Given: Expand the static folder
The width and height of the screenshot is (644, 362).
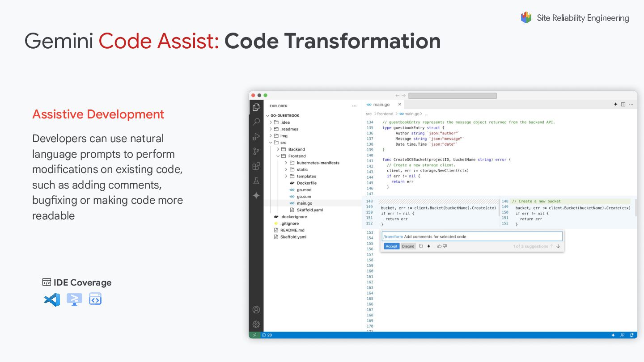Looking at the screenshot, I should [x=286, y=169].
